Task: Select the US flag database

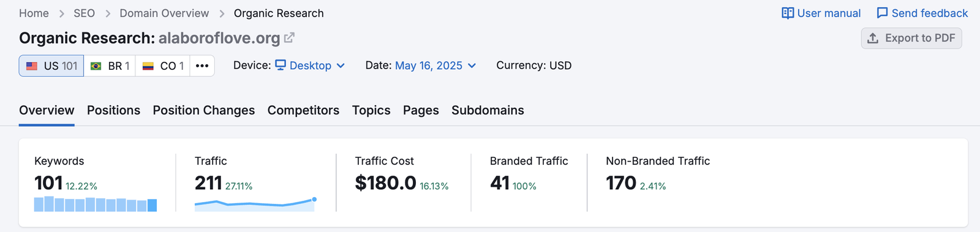Action: (x=51, y=65)
